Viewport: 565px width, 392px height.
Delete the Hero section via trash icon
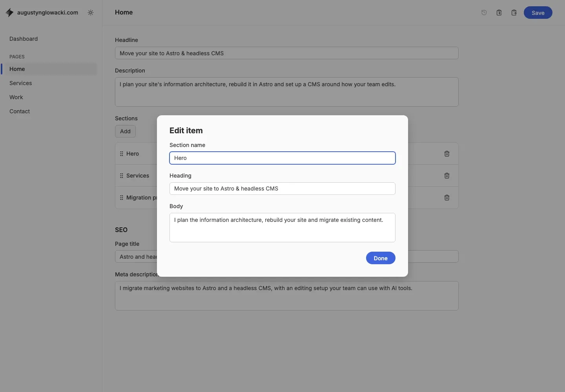447,154
